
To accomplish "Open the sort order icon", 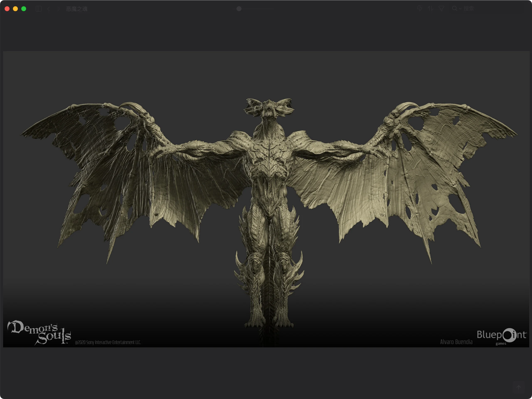I will click(431, 9).
